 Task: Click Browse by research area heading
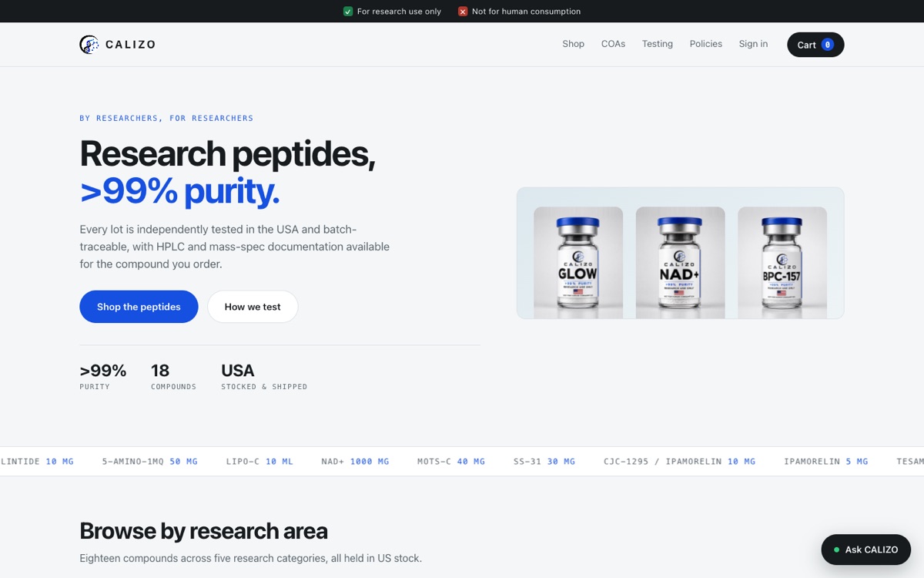(203, 531)
